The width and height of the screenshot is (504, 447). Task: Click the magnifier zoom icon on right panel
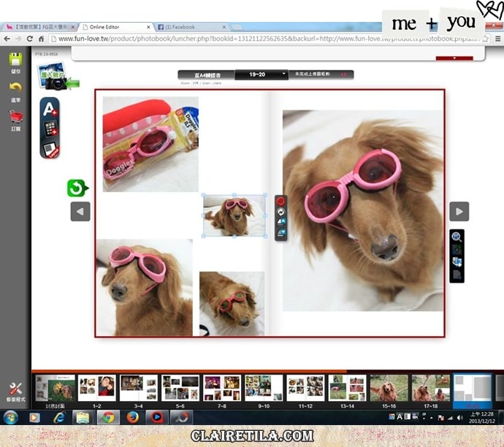pyautogui.click(x=457, y=237)
